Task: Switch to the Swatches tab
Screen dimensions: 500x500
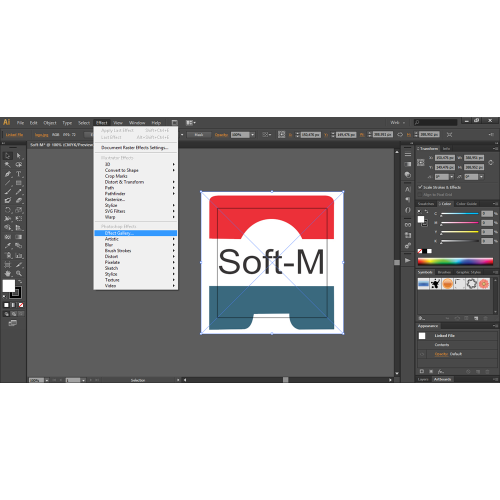Action: (x=426, y=204)
